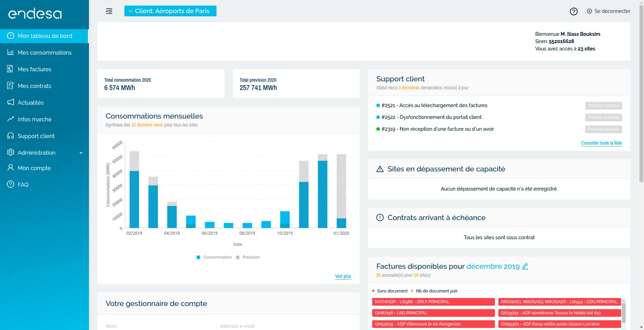Select GI055561 - ADP Paray vieille poste
This screenshot has height=330, width=644.
pos(560,324)
